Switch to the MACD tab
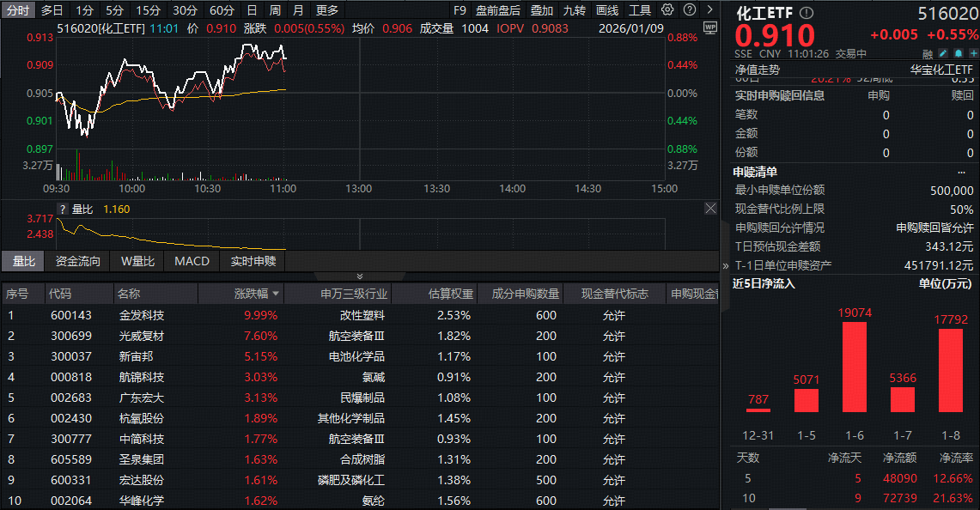980x510 pixels. click(192, 261)
